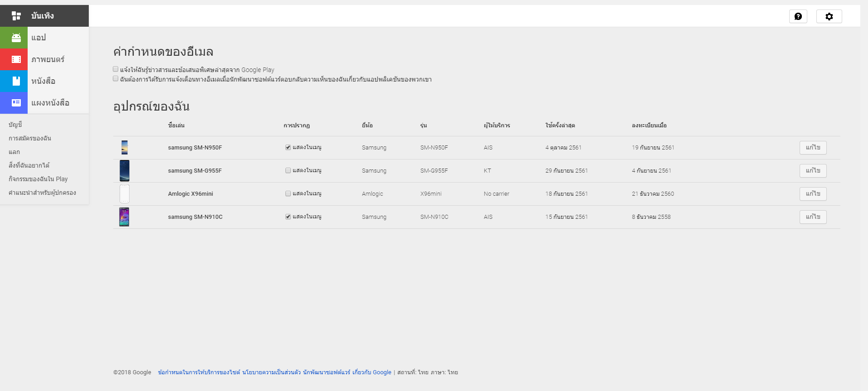This screenshot has height=391, width=868.
Task: Click the samsung SM-G955F device thumbnail
Action: click(x=125, y=171)
